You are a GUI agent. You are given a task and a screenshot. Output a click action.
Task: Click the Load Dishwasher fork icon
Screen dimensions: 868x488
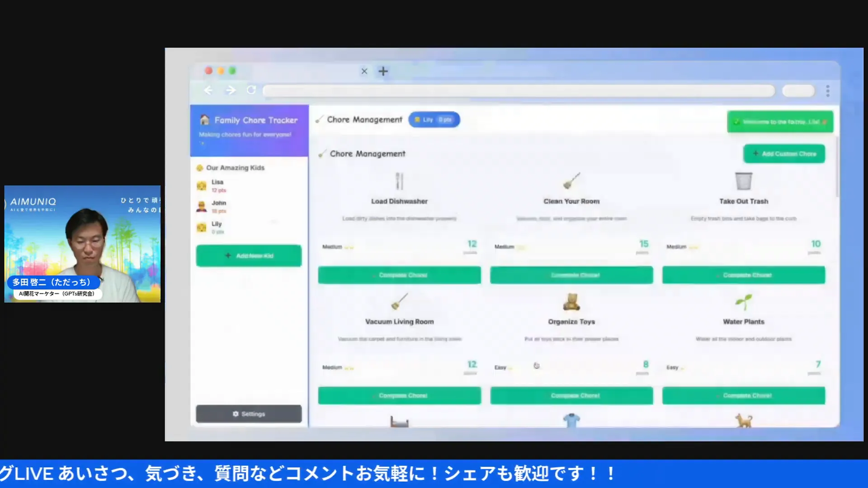[399, 181]
